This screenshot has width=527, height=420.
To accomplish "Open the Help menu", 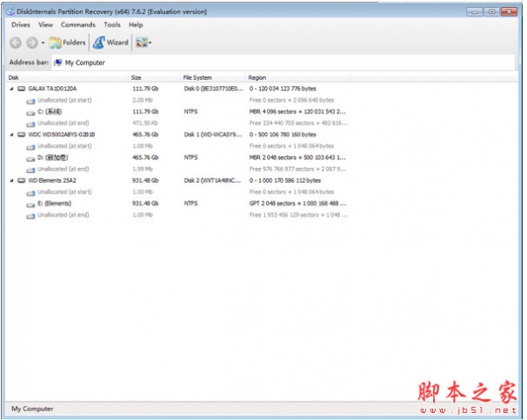I will pos(136,25).
